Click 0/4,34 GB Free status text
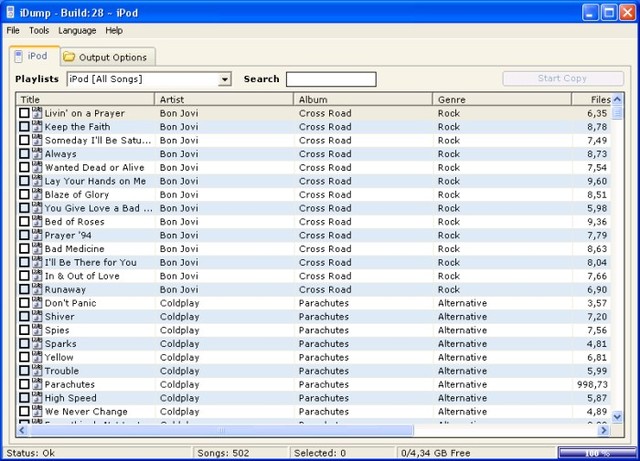 pos(436,453)
